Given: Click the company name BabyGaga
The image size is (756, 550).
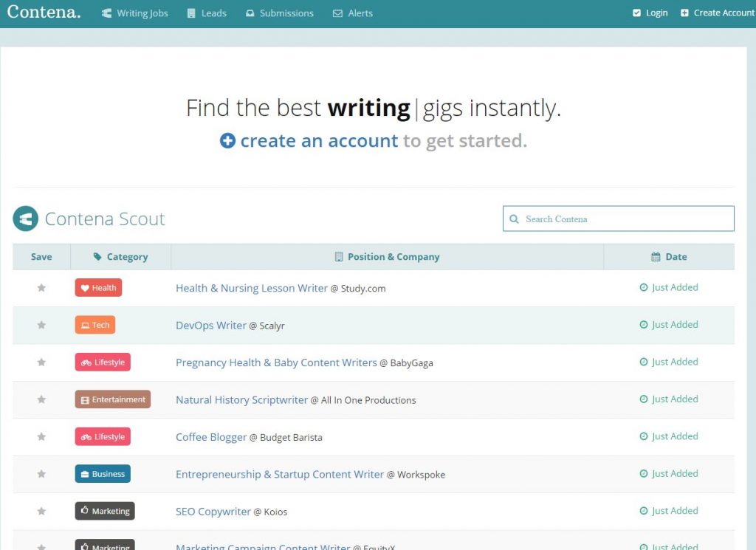Looking at the screenshot, I should 411,363.
